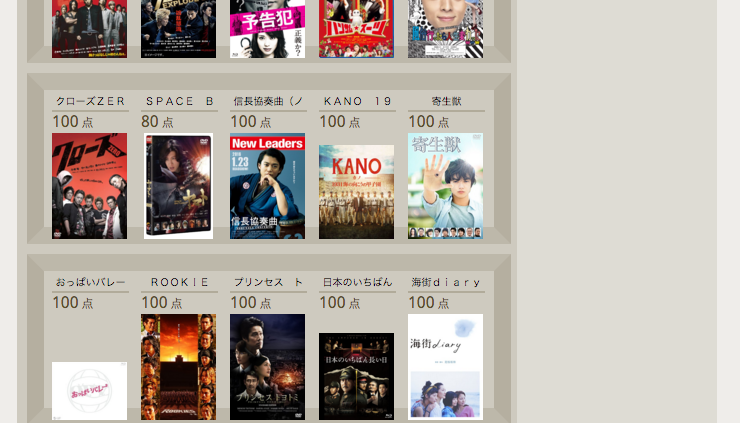This screenshot has width=740, height=423.
Task: Select the 100点 score under クローズZER
Action: 73,122
